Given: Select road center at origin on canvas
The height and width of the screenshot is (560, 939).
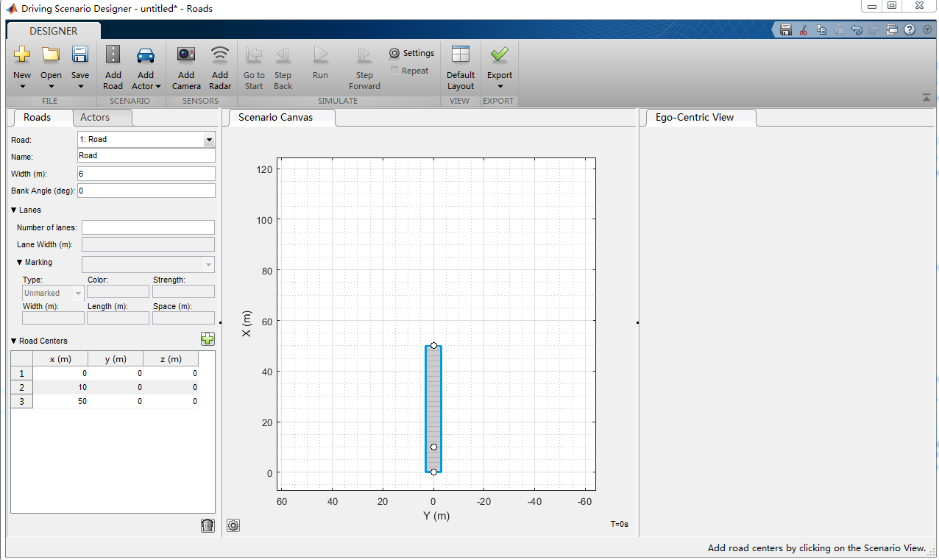Looking at the screenshot, I should tap(433, 472).
